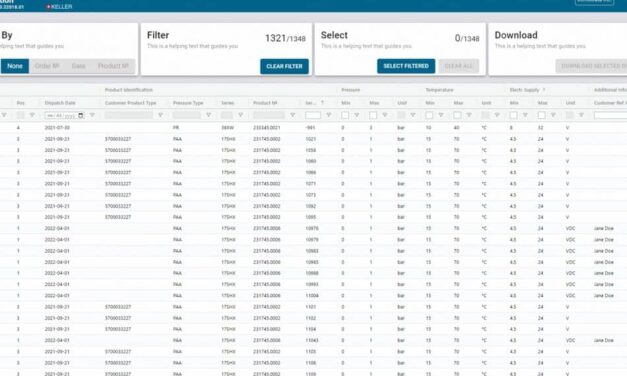Click the Keller logo in the top bar
Screen dimensions: 627x376
tap(59, 7)
